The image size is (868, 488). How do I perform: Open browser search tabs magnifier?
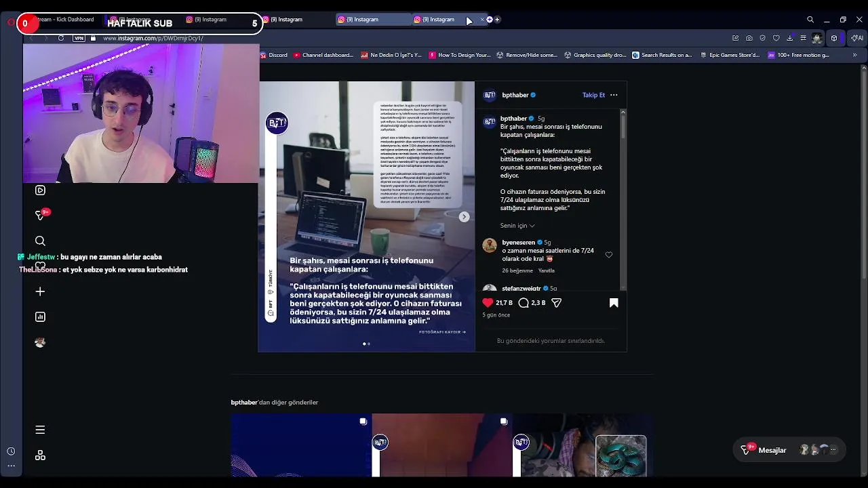point(810,20)
